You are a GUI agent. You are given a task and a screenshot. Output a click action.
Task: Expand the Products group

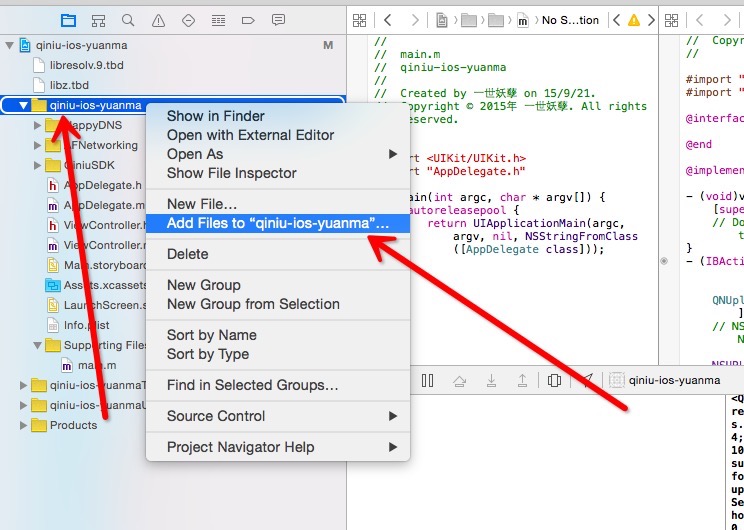23,425
